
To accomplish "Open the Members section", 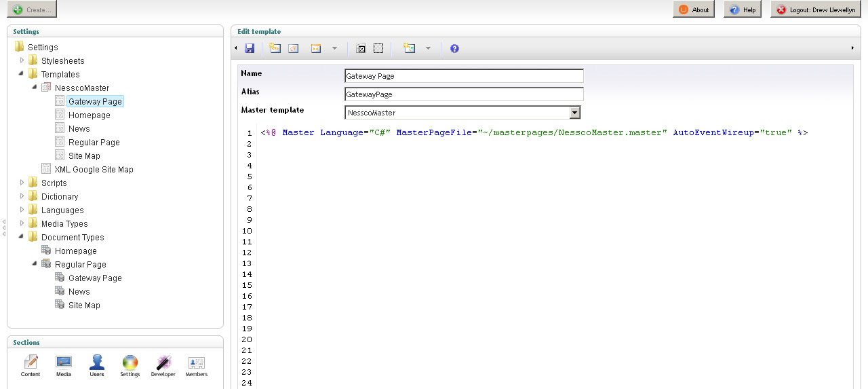I will coord(197,365).
